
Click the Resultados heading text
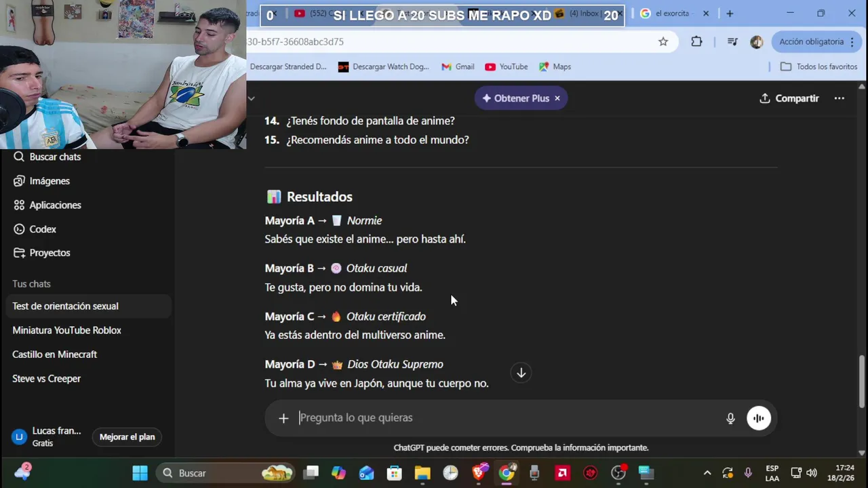coord(319,197)
